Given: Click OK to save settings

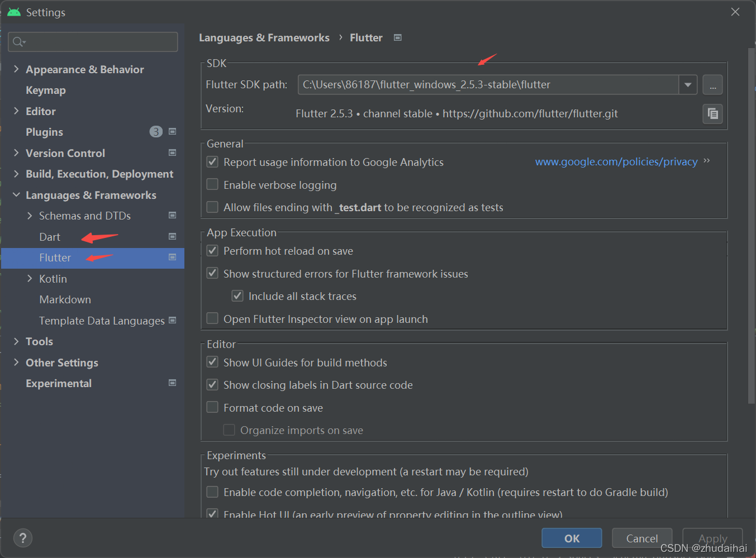Looking at the screenshot, I should point(572,538).
